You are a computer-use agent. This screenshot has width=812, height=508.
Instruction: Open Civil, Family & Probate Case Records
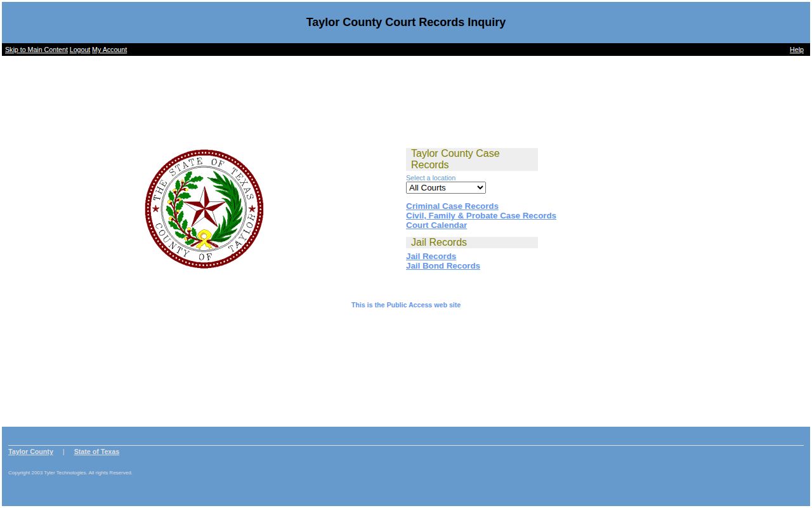(x=481, y=216)
